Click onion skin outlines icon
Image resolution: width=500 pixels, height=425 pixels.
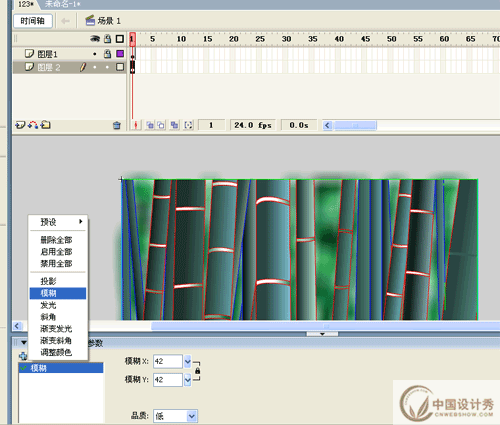[x=161, y=125]
